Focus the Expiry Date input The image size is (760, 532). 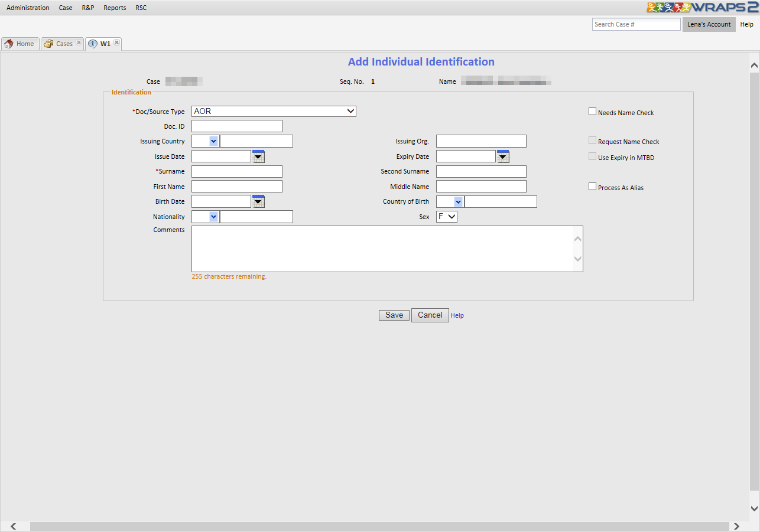(466, 156)
